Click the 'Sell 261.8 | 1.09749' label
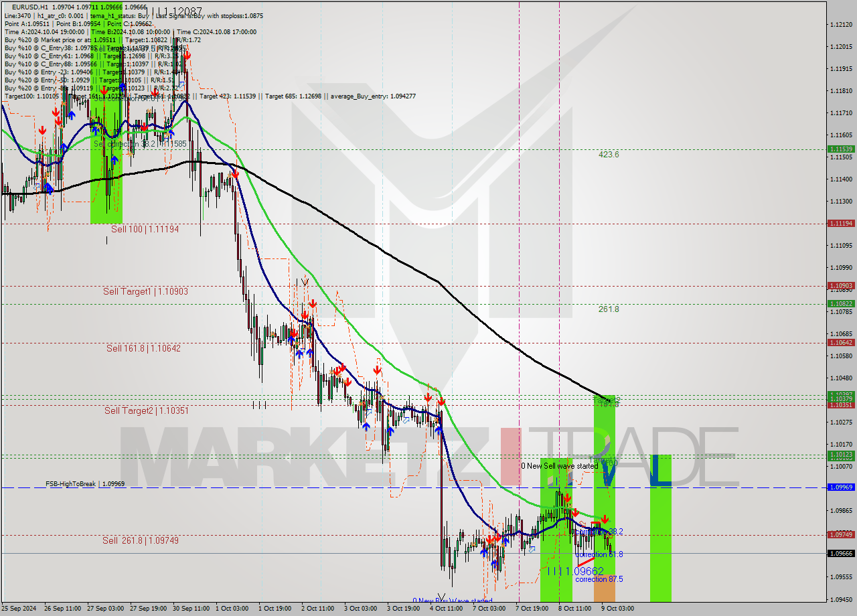 [141, 540]
